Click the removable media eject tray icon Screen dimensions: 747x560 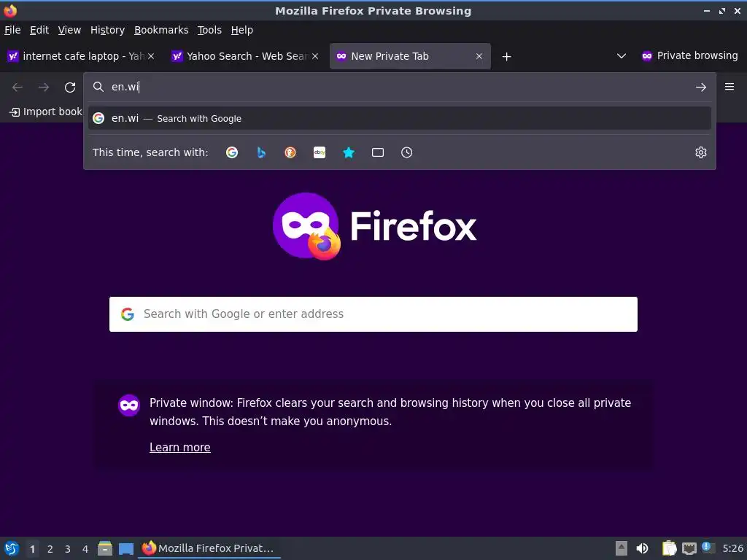(x=622, y=548)
